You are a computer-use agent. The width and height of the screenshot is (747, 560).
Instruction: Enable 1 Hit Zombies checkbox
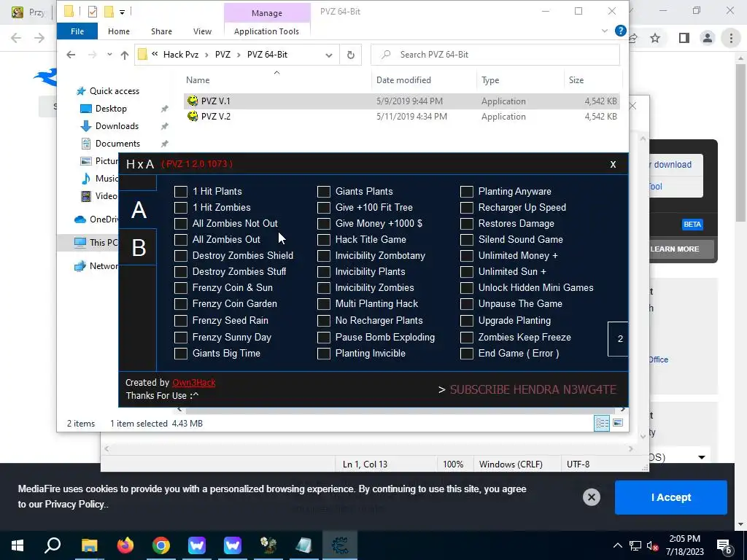point(181,208)
